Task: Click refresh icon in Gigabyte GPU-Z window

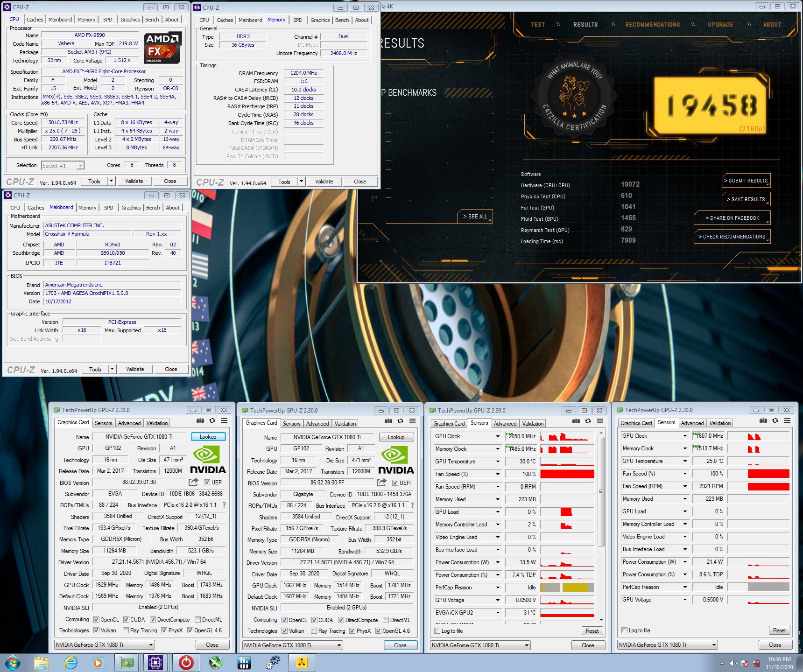Action: [400, 421]
